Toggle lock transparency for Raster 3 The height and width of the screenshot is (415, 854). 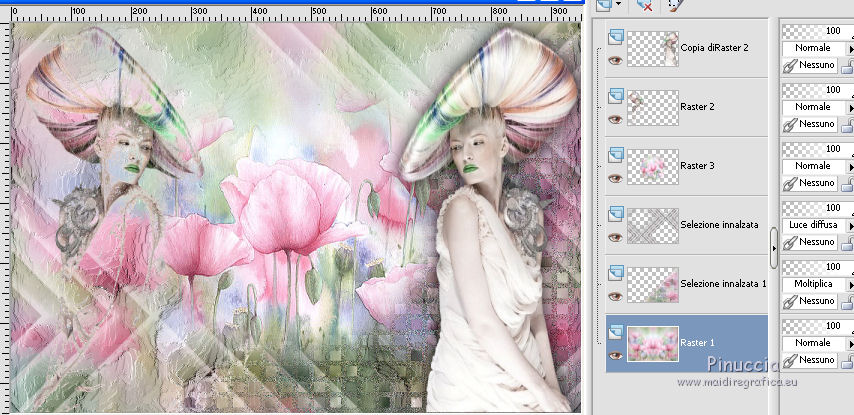[847, 184]
